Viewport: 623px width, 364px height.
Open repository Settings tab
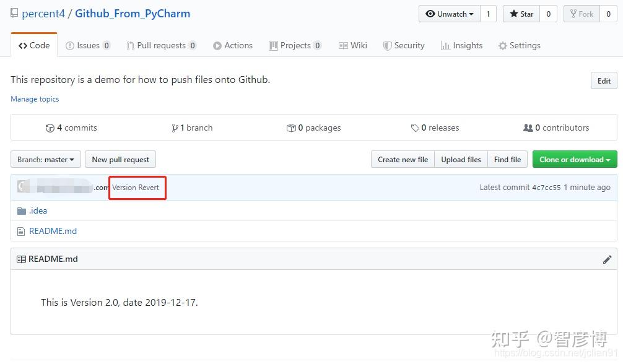click(x=520, y=45)
